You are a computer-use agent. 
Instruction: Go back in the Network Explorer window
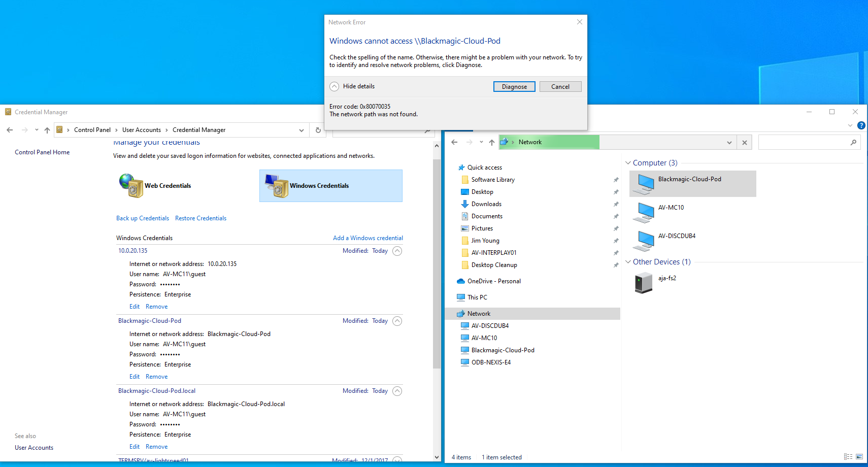(454, 142)
